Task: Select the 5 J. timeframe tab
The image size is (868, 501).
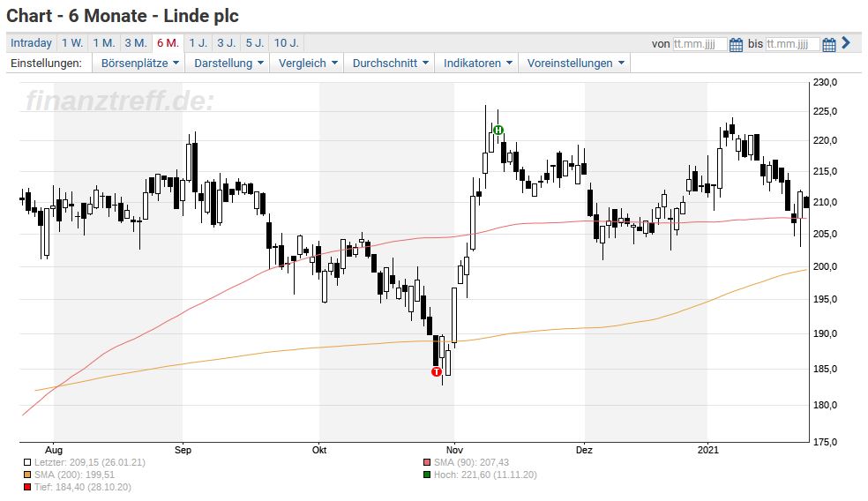Action: click(255, 43)
